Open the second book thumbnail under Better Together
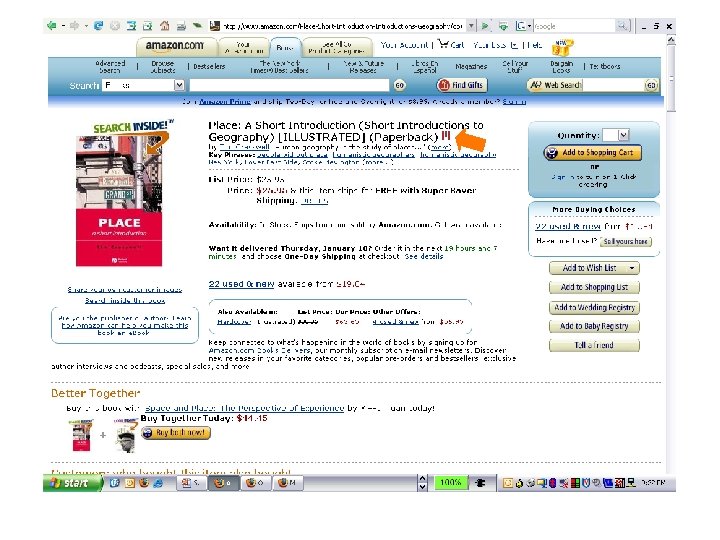 [x=125, y=435]
